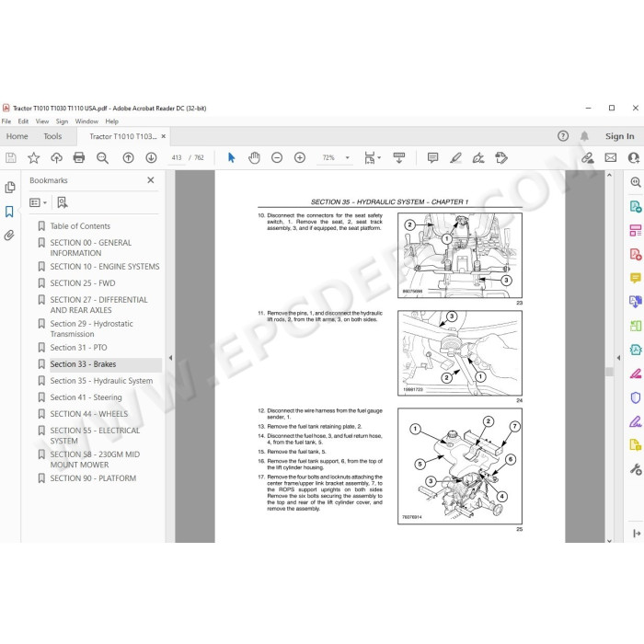Select Section 33 - Brakes bookmark
644x644 pixels.
[x=83, y=364]
